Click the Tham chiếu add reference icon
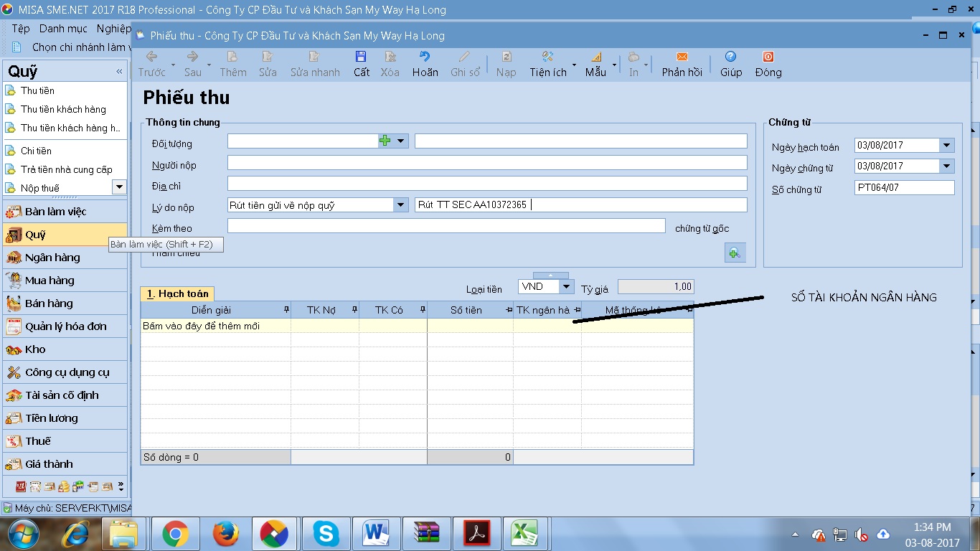 pyautogui.click(x=735, y=253)
